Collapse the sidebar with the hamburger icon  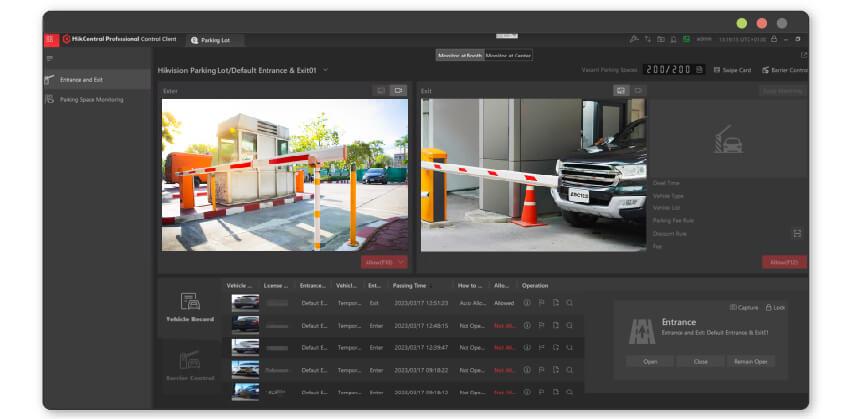(x=50, y=58)
